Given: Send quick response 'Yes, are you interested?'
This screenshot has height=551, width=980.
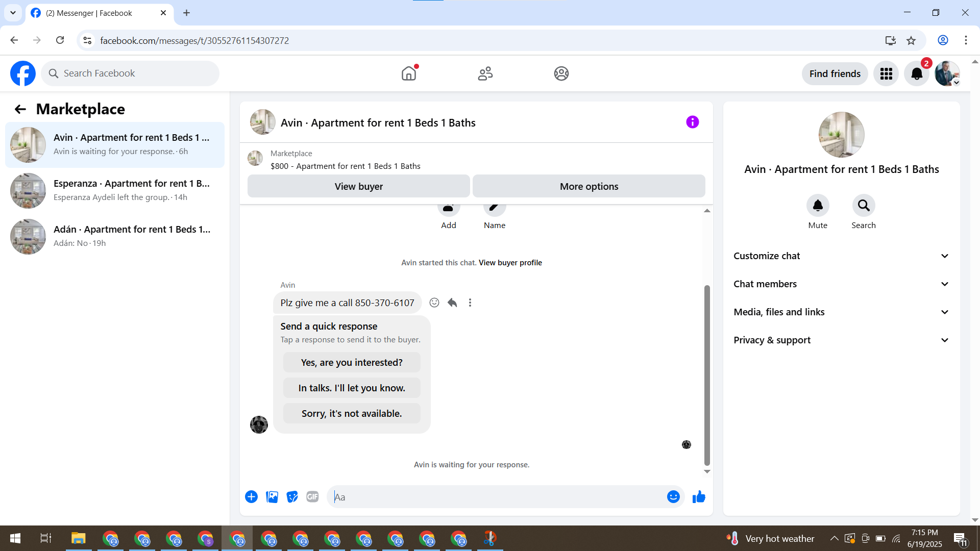Looking at the screenshot, I should pos(352,362).
